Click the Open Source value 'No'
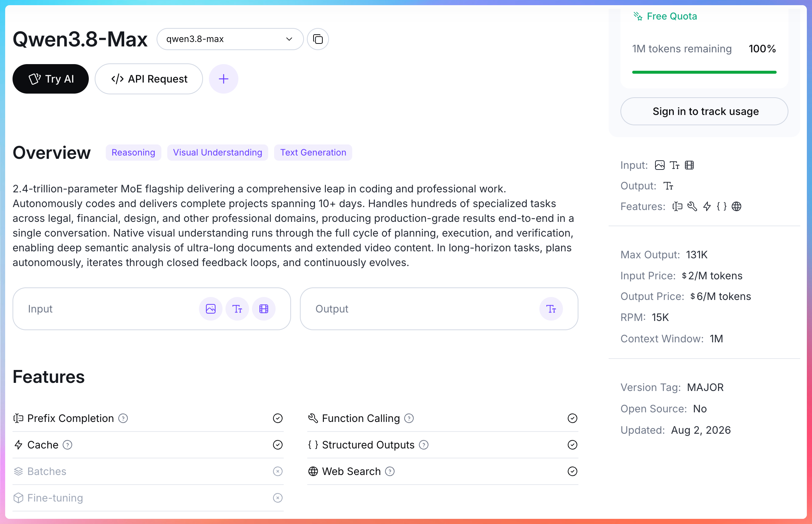This screenshot has height=524, width=812. click(700, 409)
